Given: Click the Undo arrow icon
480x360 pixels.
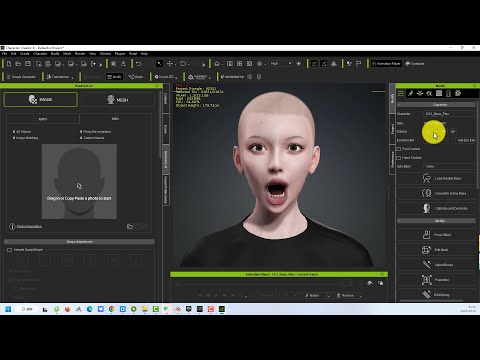Looking at the screenshot, I should 139,63.
